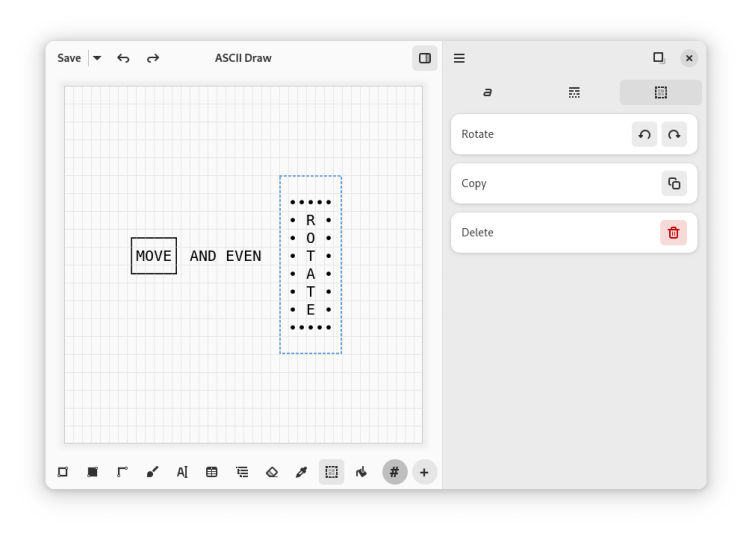
Task: Choose the Line tool
Action: [x=122, y=472]
